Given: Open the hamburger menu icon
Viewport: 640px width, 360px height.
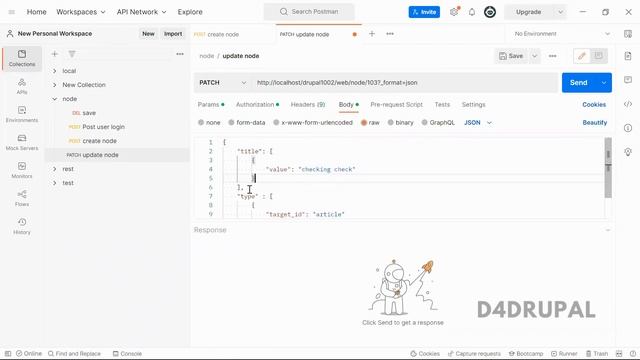Looking at the screenshot, I should (12, 12).
